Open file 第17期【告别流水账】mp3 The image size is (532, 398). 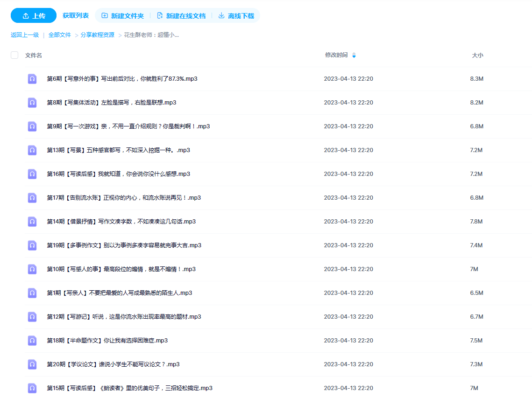tap(124, 198)
